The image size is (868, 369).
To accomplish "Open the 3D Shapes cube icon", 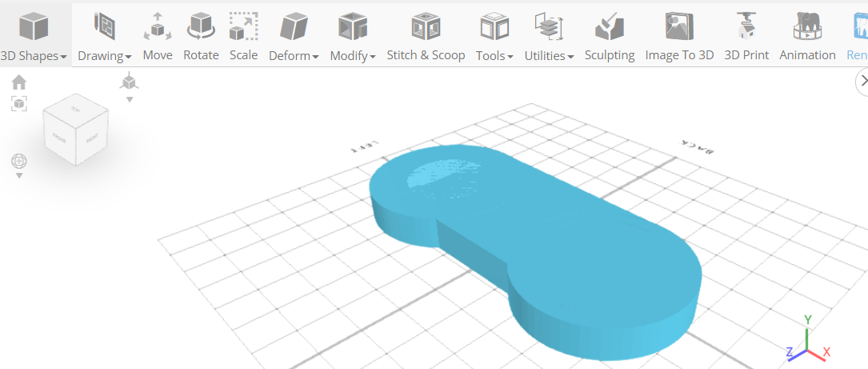I will pos(34,26).
